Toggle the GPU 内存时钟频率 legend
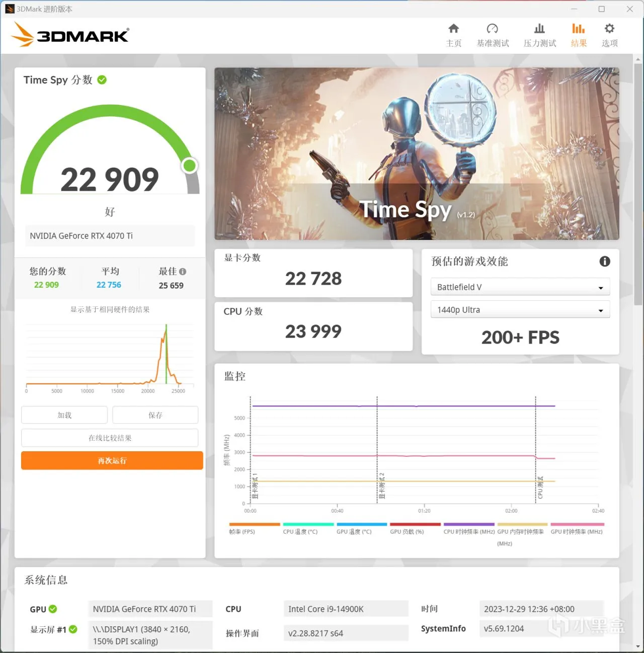Image resolution: width=644 pixels, height=653 pixels. click(522, 533)
